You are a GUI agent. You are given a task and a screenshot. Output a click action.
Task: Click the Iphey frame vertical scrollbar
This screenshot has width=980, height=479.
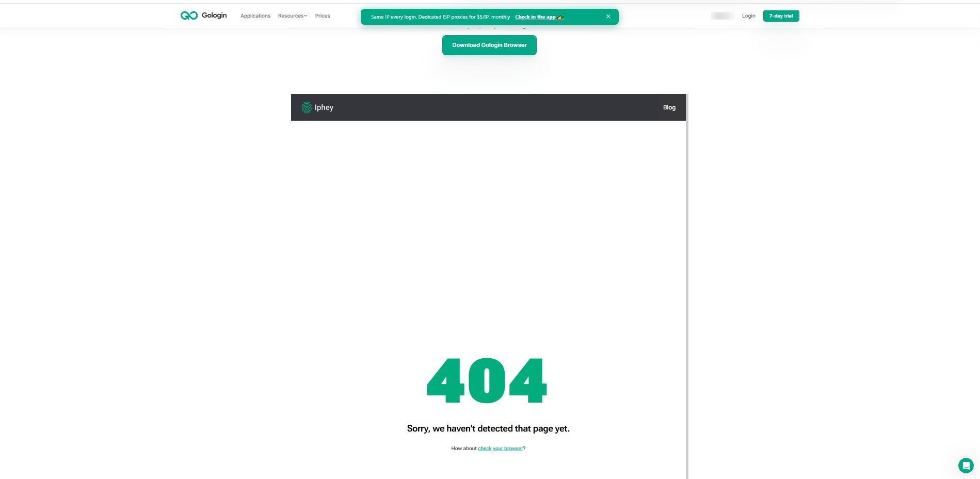(x=687, y=286)
